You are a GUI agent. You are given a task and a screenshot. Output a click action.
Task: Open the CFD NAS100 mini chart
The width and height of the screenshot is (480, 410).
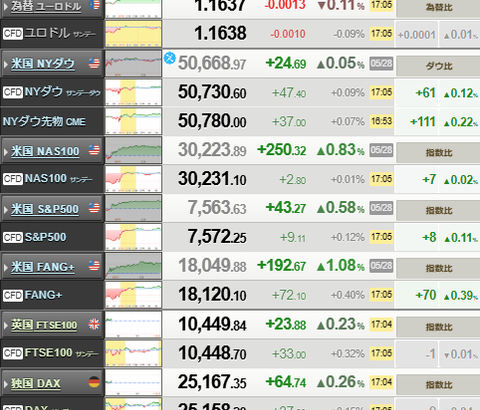[x=133, y=179]
